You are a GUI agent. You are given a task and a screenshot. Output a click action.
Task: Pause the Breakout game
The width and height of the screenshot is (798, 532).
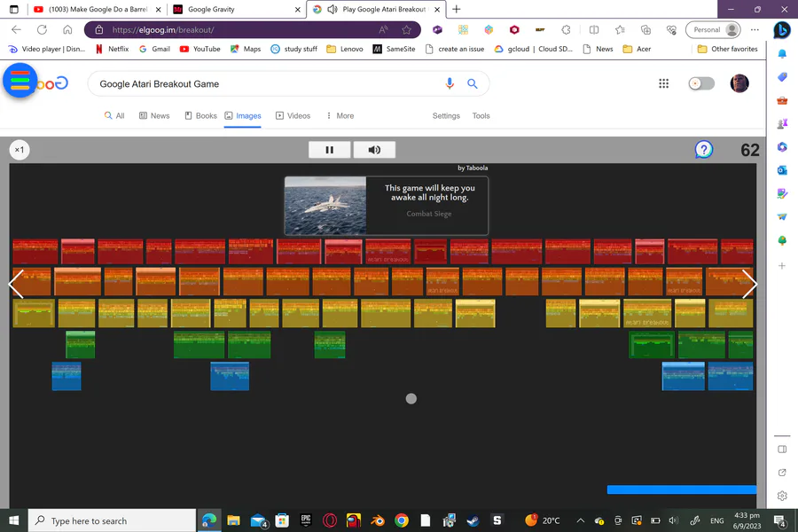pos(329,150)
